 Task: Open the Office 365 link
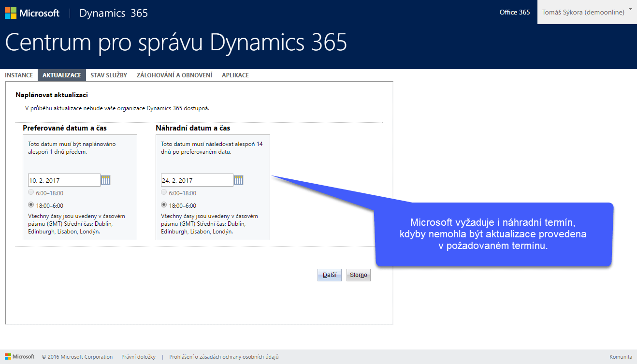pos(515,13)
